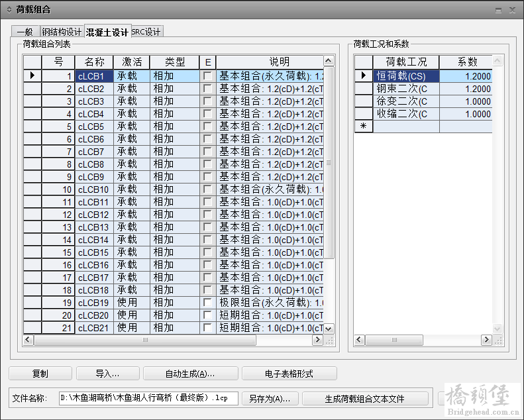Click the 说明 column header
The width and height of the screenshot is (524, 420).
point(270,62)
